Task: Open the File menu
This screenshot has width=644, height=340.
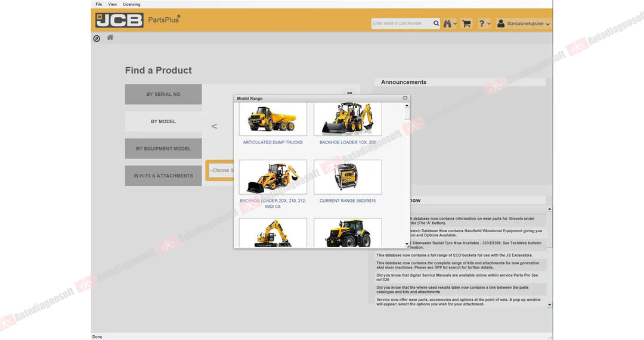Action: (x=98, y=4)
